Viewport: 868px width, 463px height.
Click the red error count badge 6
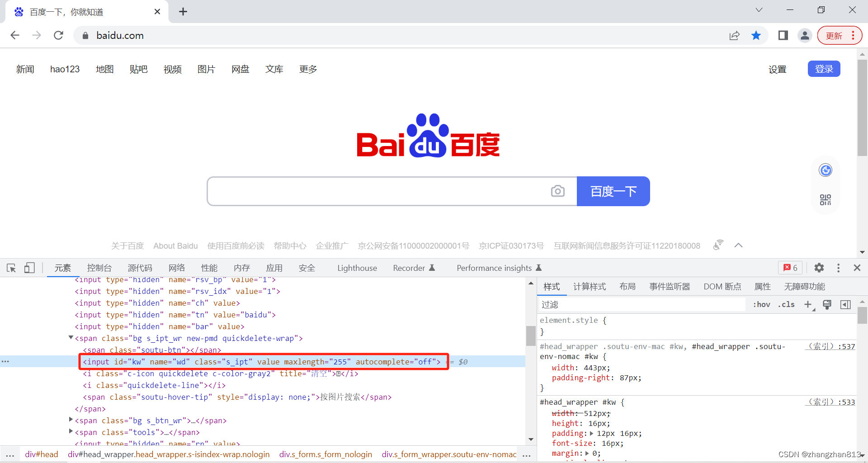[790, 268]
